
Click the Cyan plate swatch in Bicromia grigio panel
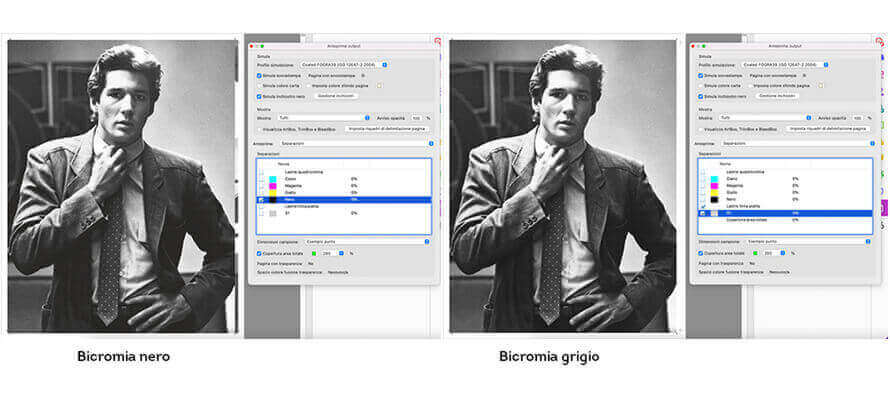pos(714,178)
